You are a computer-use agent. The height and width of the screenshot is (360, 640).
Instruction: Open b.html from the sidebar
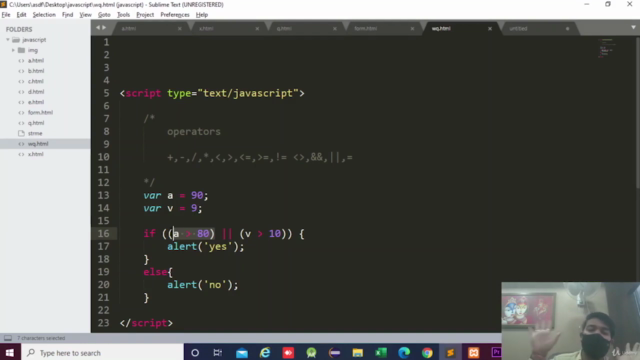coord(36,71)
